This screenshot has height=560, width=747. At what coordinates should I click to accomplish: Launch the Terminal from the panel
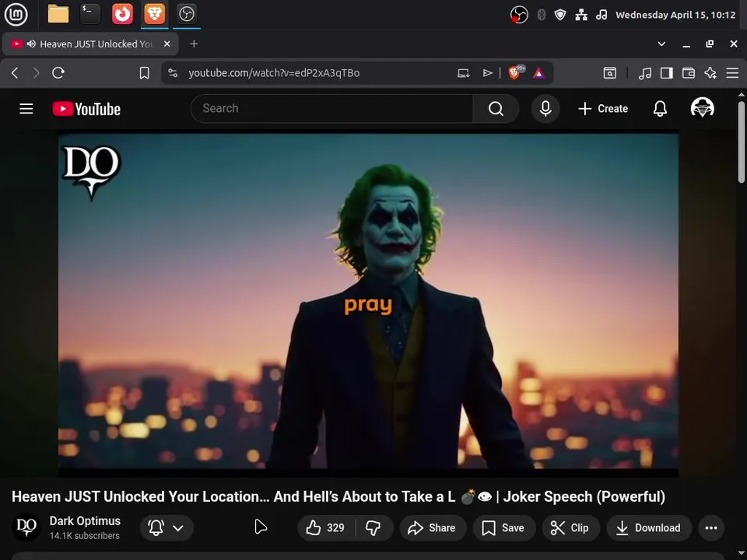(90, 14)
